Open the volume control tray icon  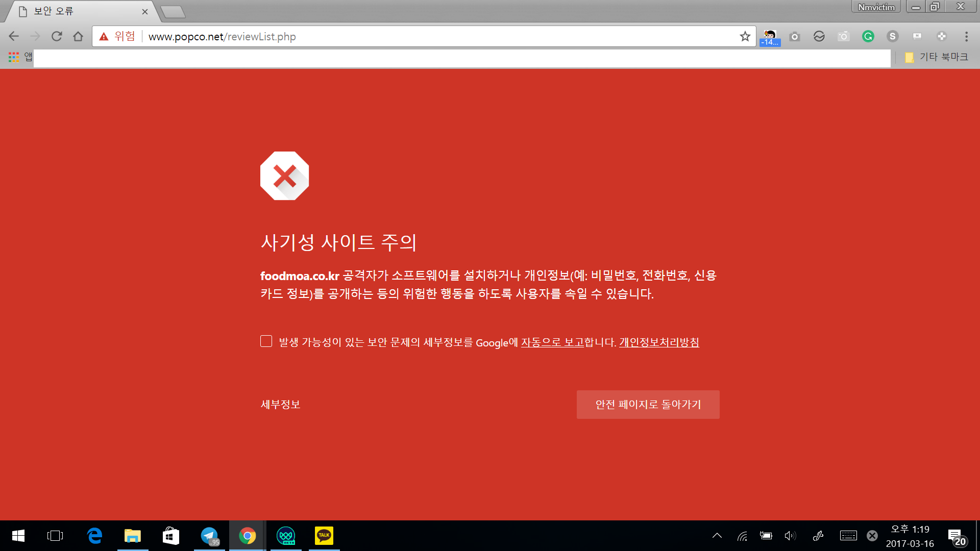pyautogui.click(x=790, y=536)
